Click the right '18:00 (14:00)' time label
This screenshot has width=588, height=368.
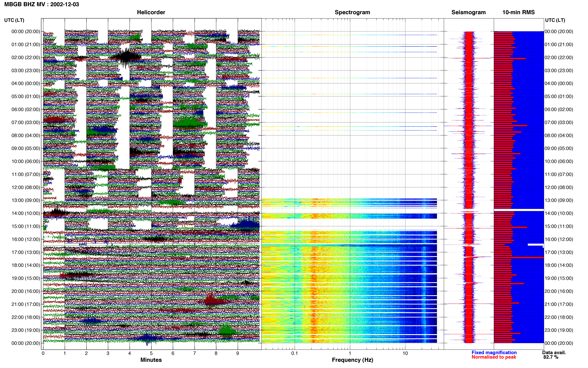[x=559, y=265]
